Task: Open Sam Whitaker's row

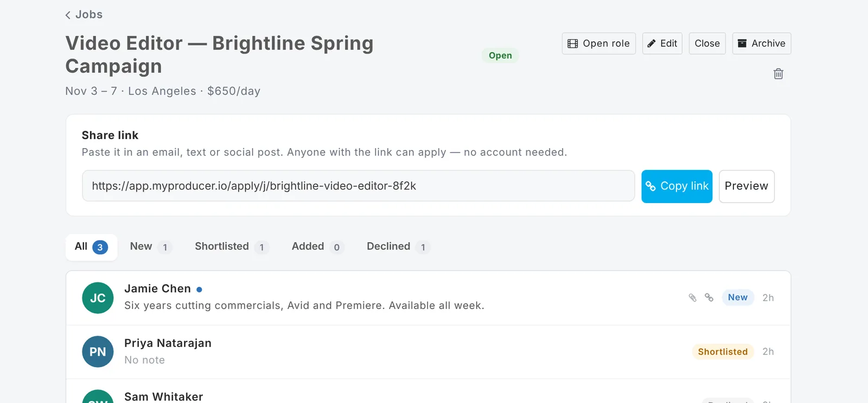Action: click(x=428, y=392)
